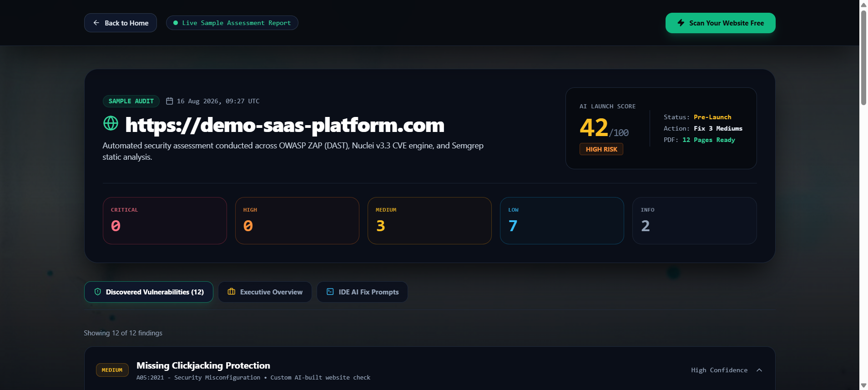Click the AI LAUNCH SCORE label
The height and width of the screenshot is (390, 868).
(x=607, y=106)
